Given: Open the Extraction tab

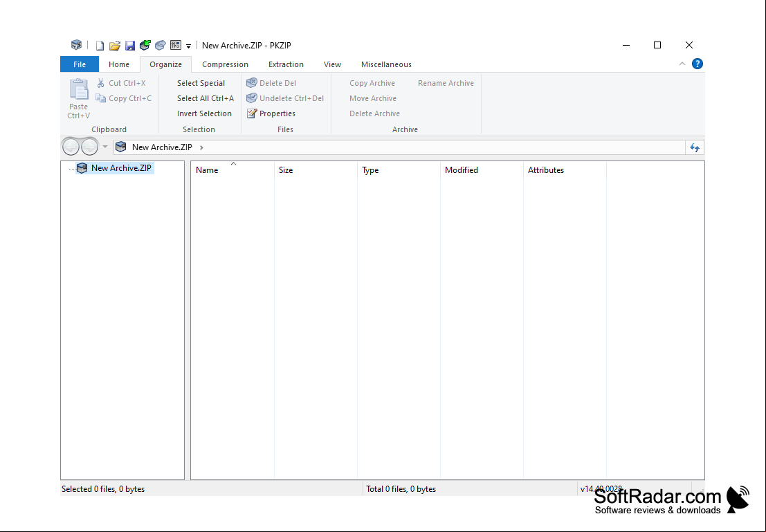Looking at the screenshot, I should click(286, 64).
